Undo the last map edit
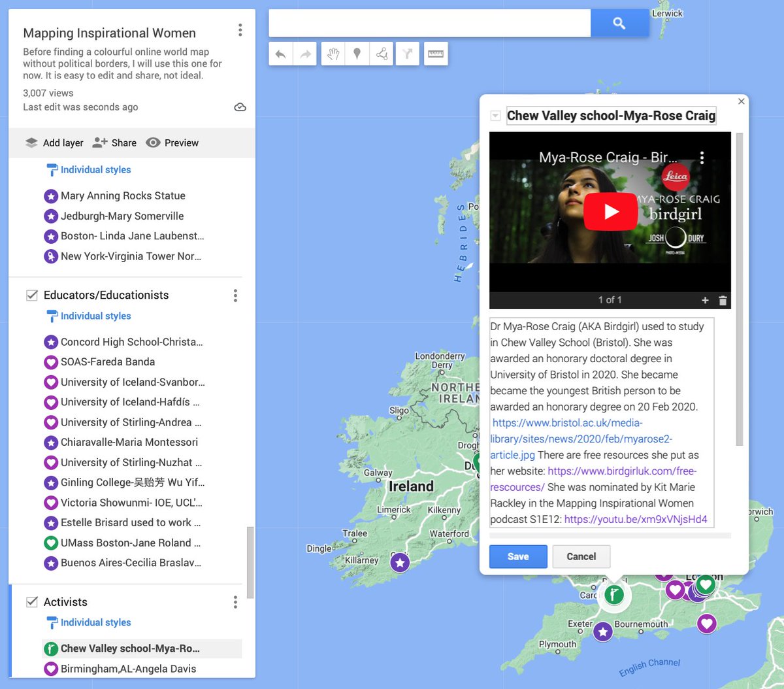This screenshot has height=689, width=784. pos(281,54)
